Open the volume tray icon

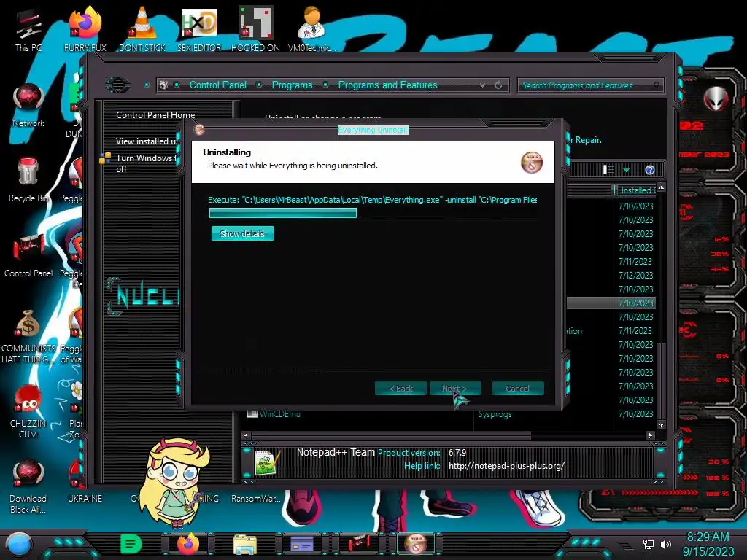tap(666, 544)
